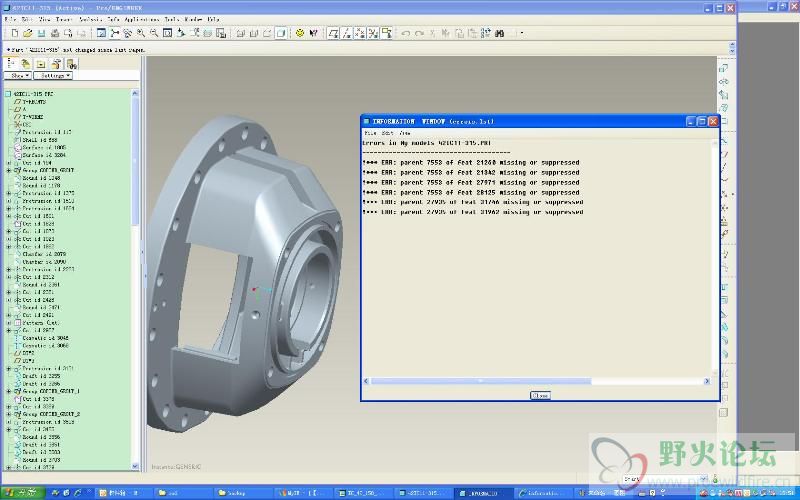Expand the Pattern (Cut) tree node
The width and height of the screenshot is (800, 500).
(9, 323)
